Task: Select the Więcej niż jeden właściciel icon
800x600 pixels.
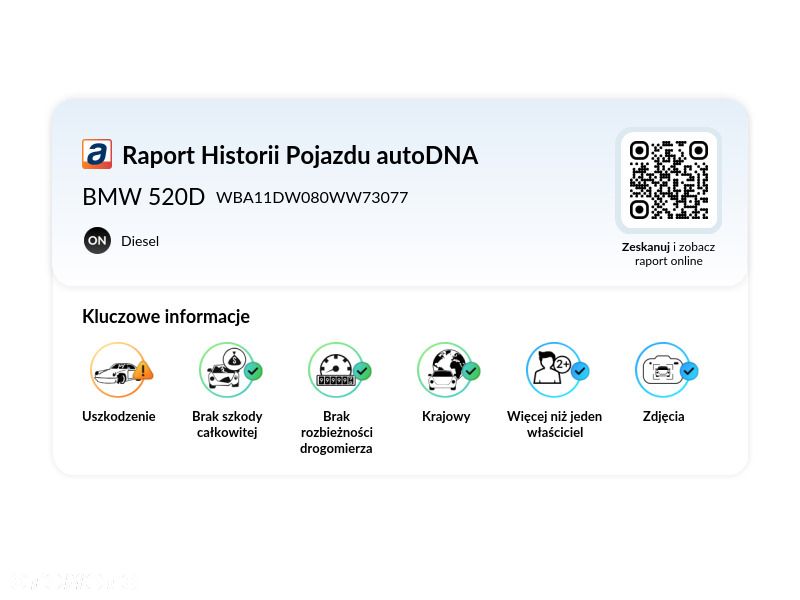Action: [557, 370]
